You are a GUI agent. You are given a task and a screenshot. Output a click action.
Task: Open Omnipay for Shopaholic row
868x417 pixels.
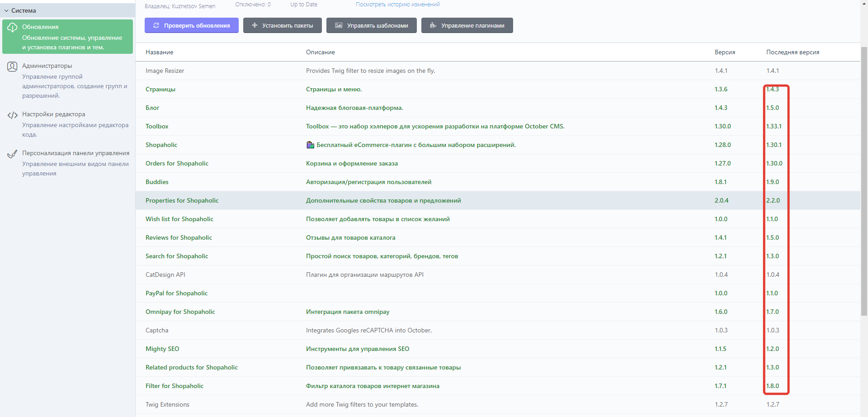pos(498,312)
